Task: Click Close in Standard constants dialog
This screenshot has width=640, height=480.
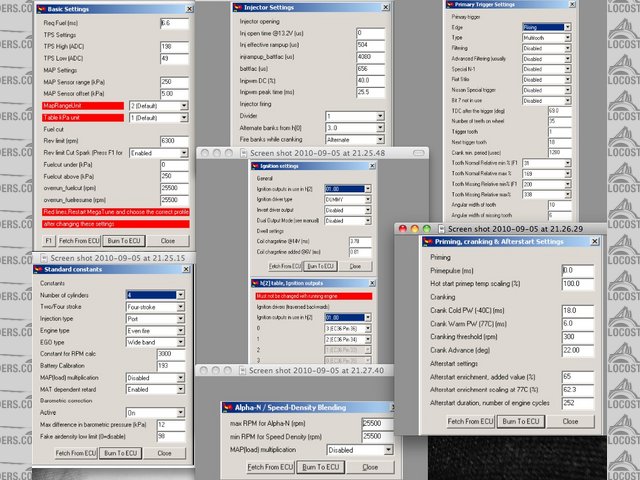Action: [164, 453]
